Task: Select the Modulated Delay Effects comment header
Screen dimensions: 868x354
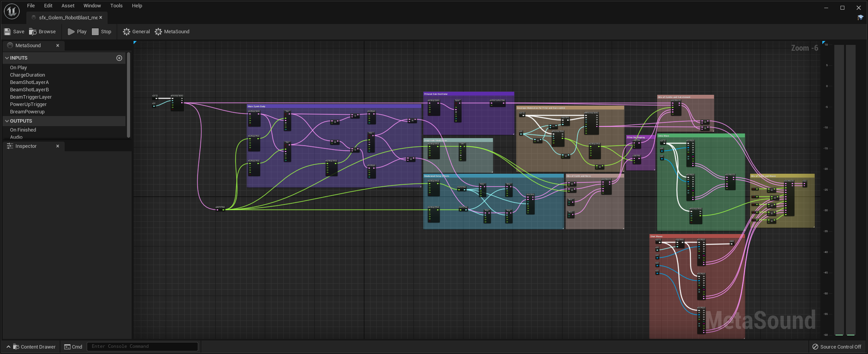Action: [493, 176]
